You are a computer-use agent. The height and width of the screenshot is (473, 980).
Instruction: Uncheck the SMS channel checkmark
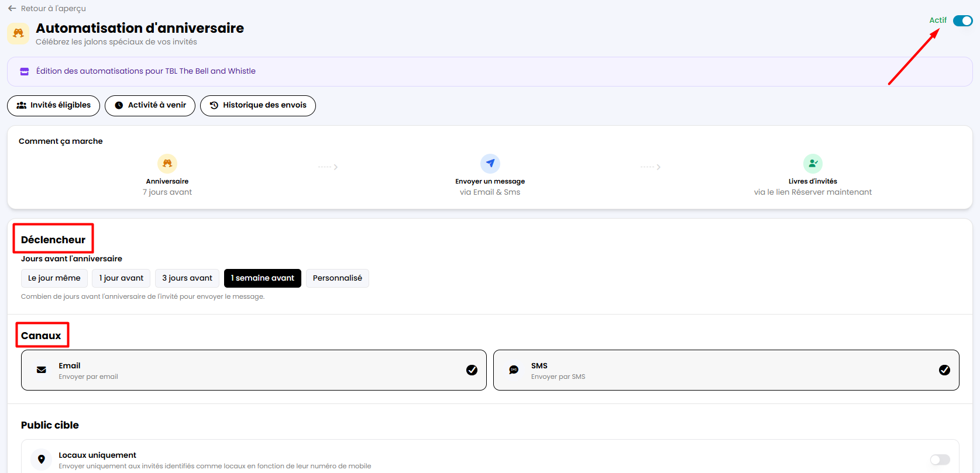coord(944,370)
